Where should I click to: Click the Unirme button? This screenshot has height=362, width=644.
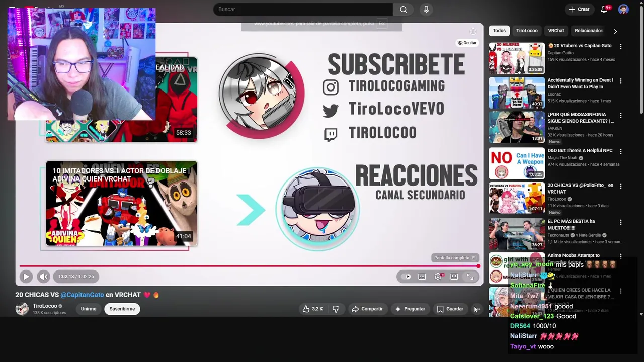pos(89,309)
